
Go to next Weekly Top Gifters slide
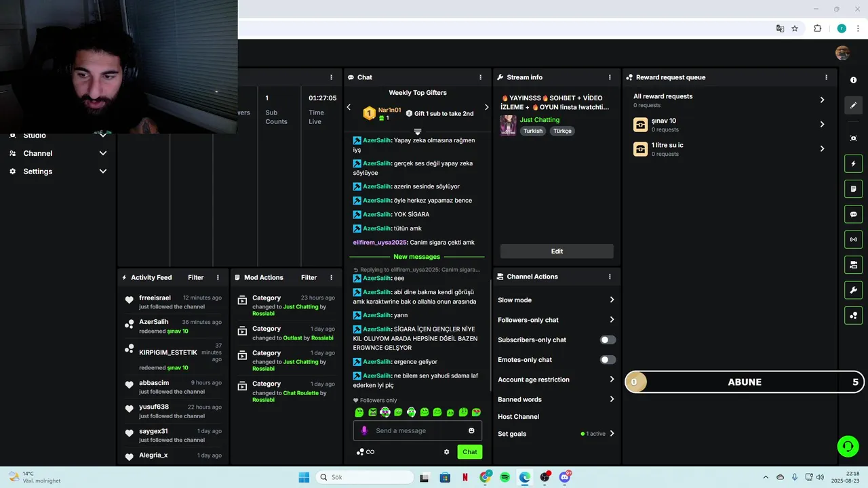[486, 107]
